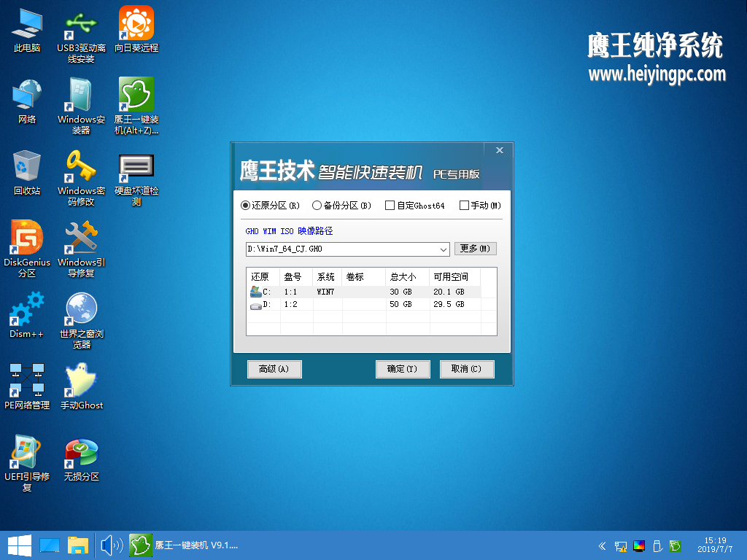Viewport: 747px width, 560px height.
Task: Enable 手动(M) checkbox
Action: (x=480, y=206)
